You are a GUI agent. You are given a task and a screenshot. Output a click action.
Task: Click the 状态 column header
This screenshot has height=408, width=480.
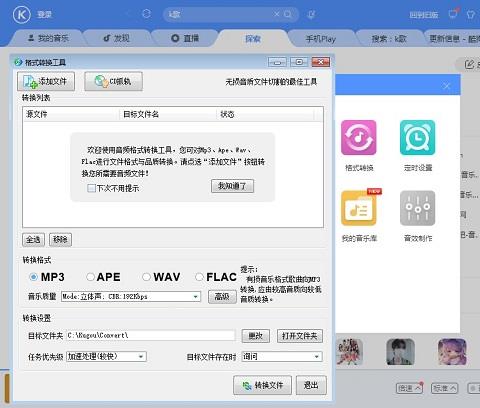coord(265,114)
